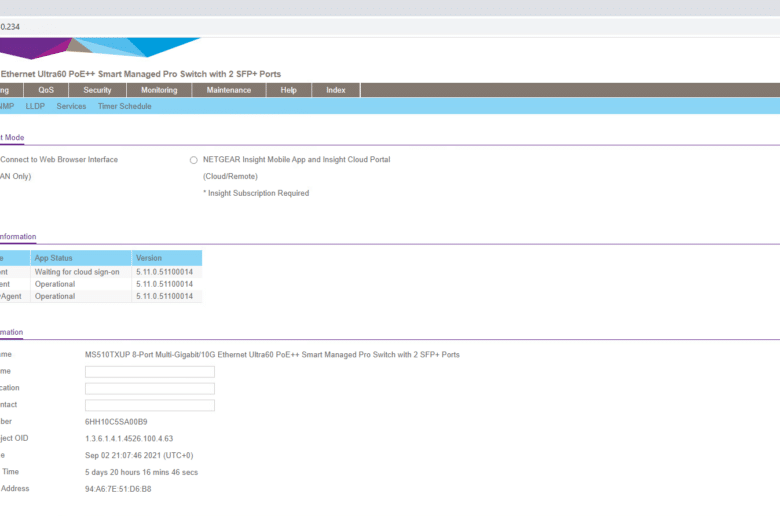
Task: Select serial number 6HH10C5SA00B9 text
Action: coord(116,421)
